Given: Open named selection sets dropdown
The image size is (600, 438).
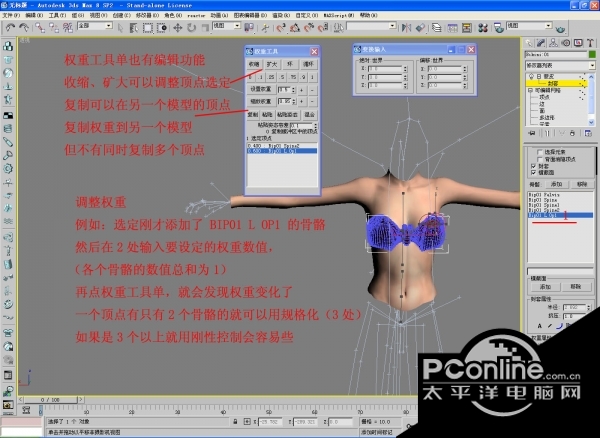Looking at the screenshot, I should click(x=371, y=26).
